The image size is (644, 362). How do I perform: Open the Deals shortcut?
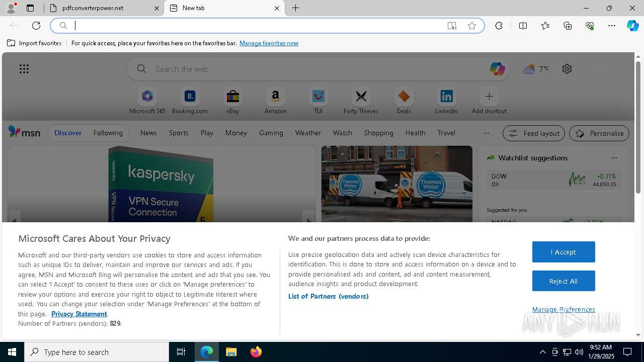coord(404,101)
